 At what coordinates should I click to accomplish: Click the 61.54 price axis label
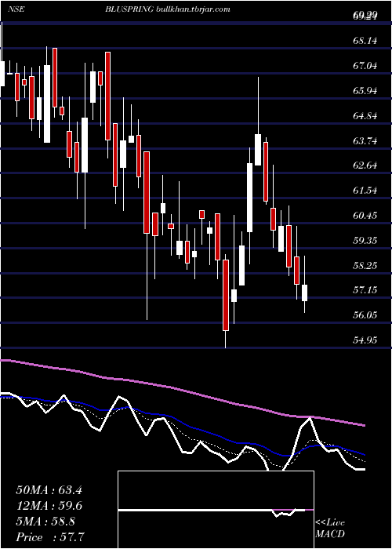pyautogui.click(x=365, y=191)
